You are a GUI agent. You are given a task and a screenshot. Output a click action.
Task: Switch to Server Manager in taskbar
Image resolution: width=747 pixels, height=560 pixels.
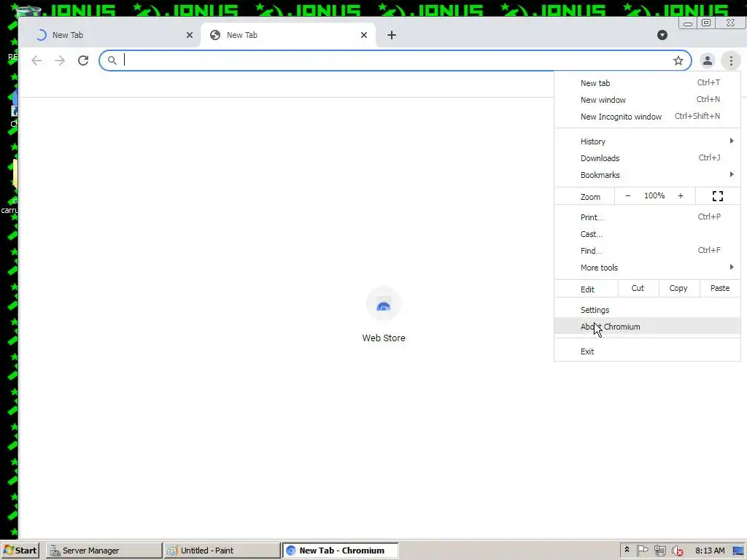104,551
